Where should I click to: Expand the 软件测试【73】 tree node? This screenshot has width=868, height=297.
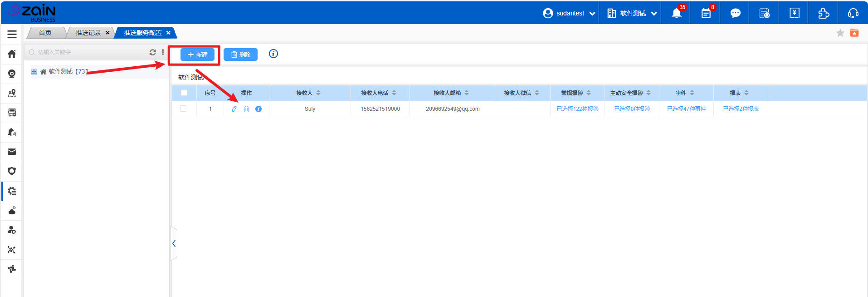34,72
